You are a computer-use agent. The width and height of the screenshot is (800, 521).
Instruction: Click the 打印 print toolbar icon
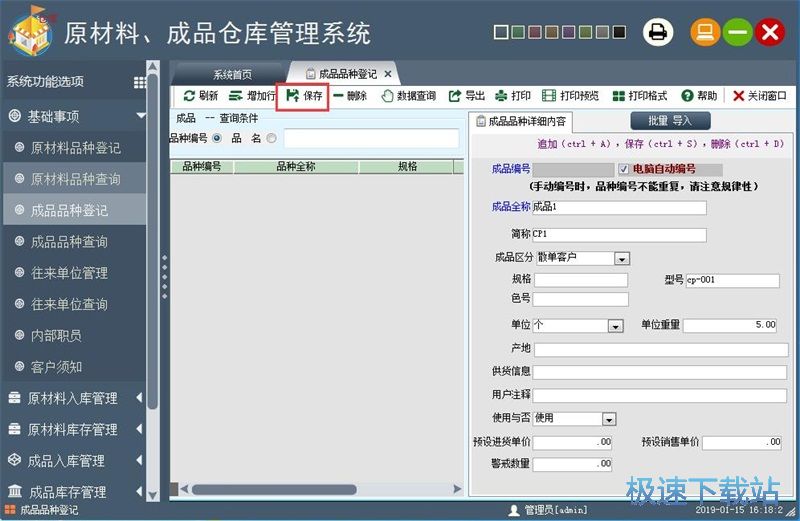click(x=501, y=96)
